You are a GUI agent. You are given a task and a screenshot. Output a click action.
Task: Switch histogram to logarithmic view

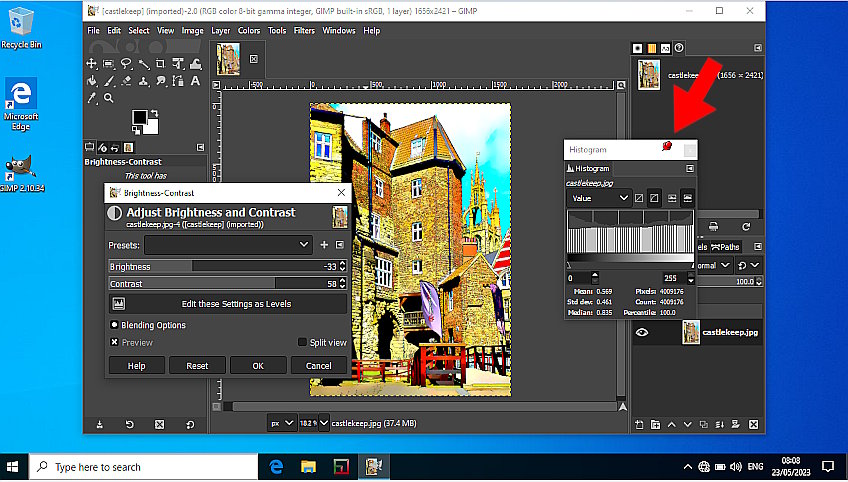click(655, 198)
